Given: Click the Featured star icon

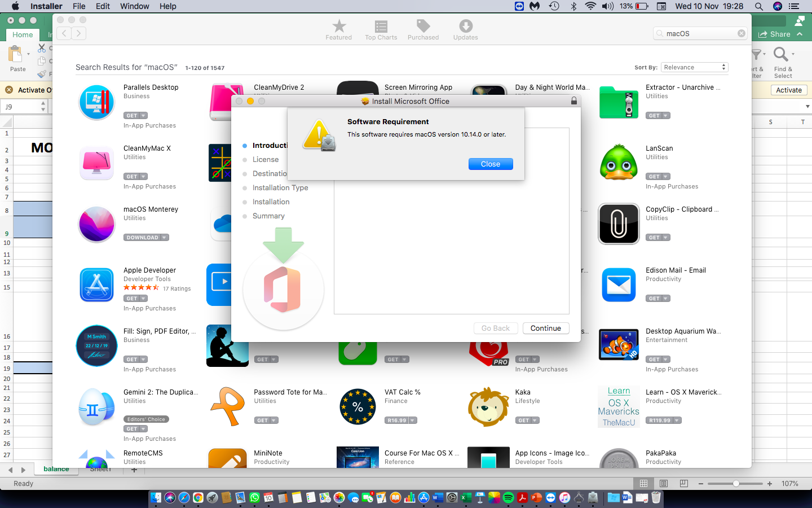Looking at the screenshot, I should (338, 27).
